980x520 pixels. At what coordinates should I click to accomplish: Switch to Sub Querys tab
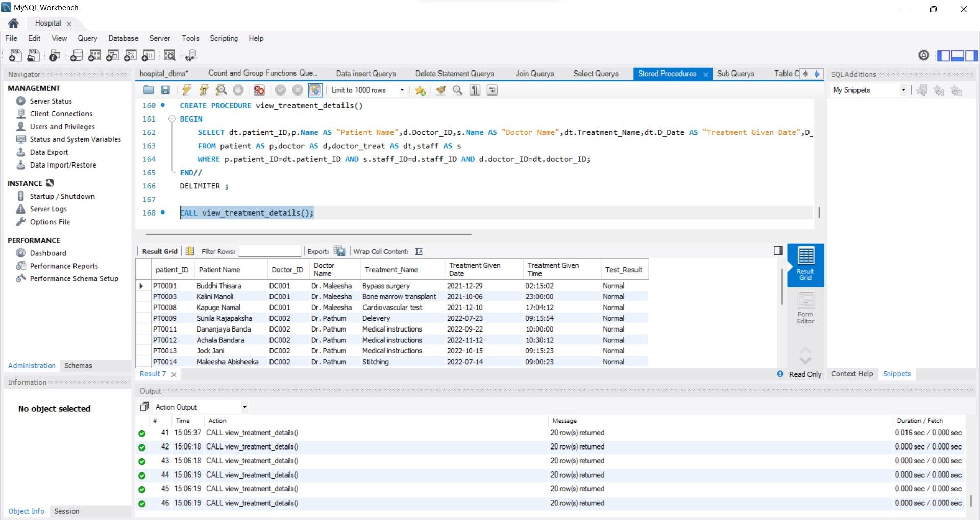point(736,74)
